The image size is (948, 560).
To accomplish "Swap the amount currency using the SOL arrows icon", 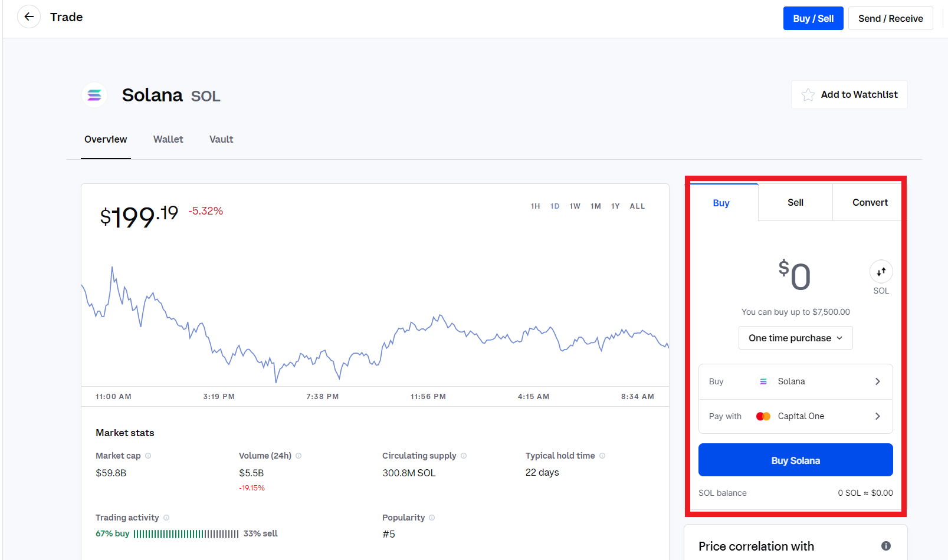I will pos(881,272).
